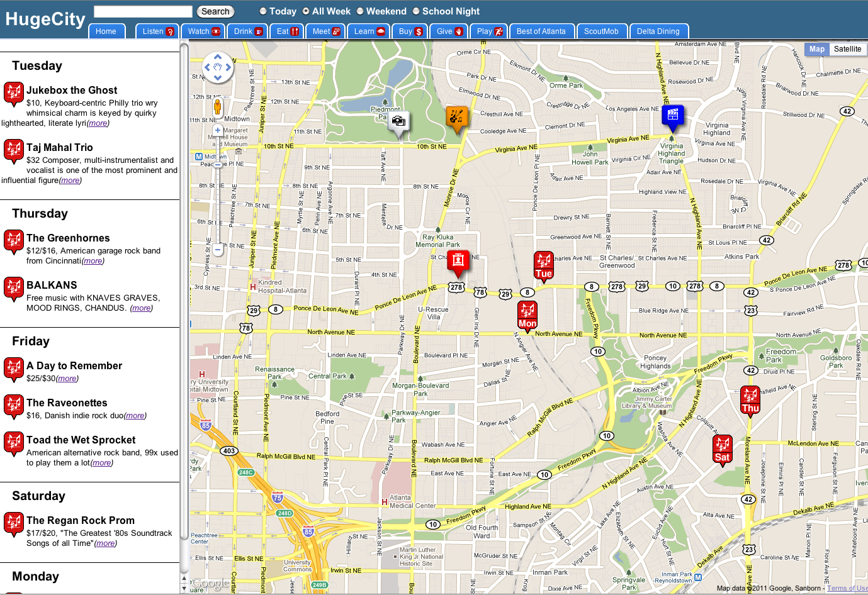Switch map to Satellite view
The height and width of the screenshot is (595, 868).
(847, 49)
